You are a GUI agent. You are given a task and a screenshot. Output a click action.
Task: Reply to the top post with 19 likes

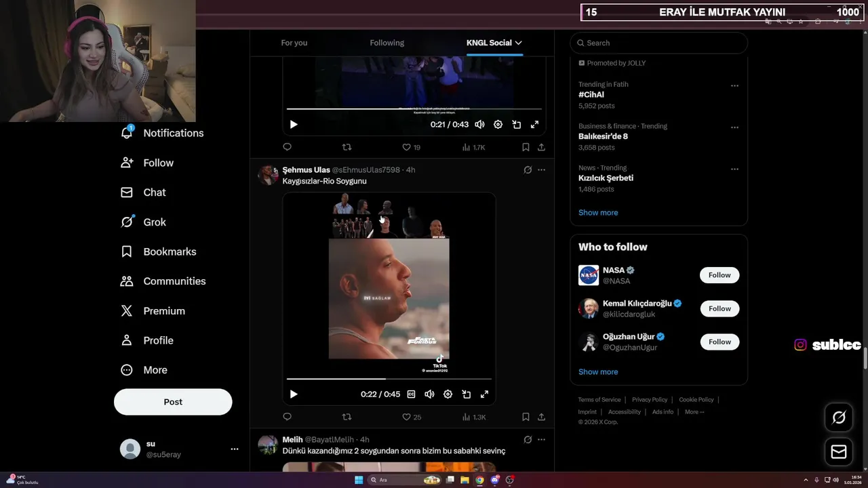tap(287, 147)
